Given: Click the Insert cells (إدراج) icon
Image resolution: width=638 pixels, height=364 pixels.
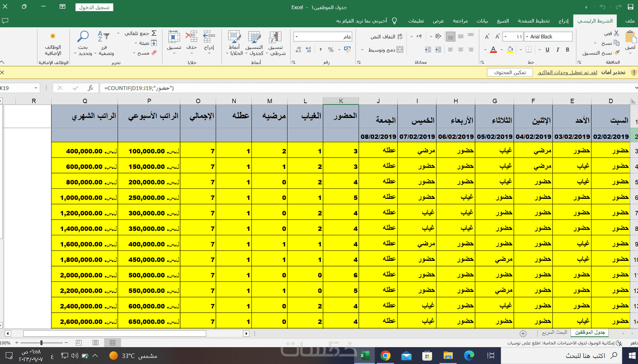Looking at the screenshot, I should click(x=209, y=37).
